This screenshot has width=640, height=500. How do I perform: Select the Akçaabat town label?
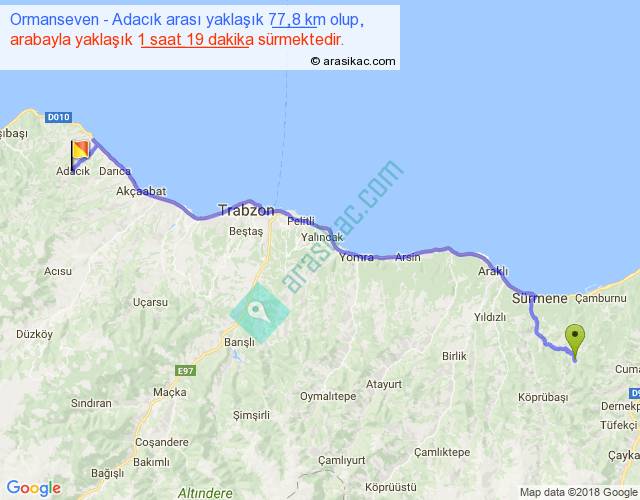pos(140,190)
